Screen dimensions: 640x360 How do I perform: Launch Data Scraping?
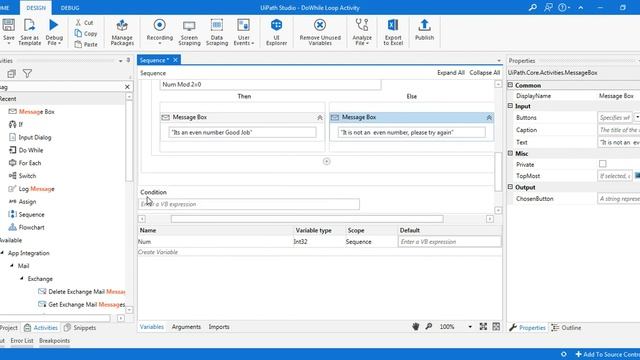(x=217, y=32)
